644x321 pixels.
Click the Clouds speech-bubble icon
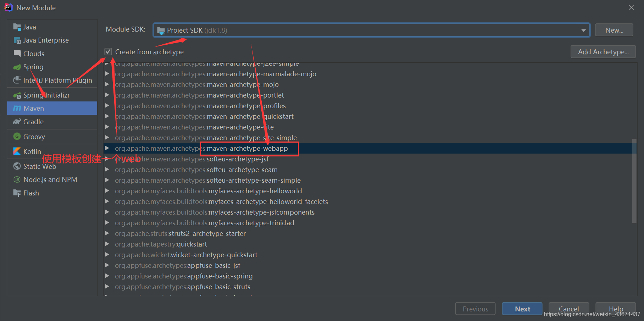[17, 54]
